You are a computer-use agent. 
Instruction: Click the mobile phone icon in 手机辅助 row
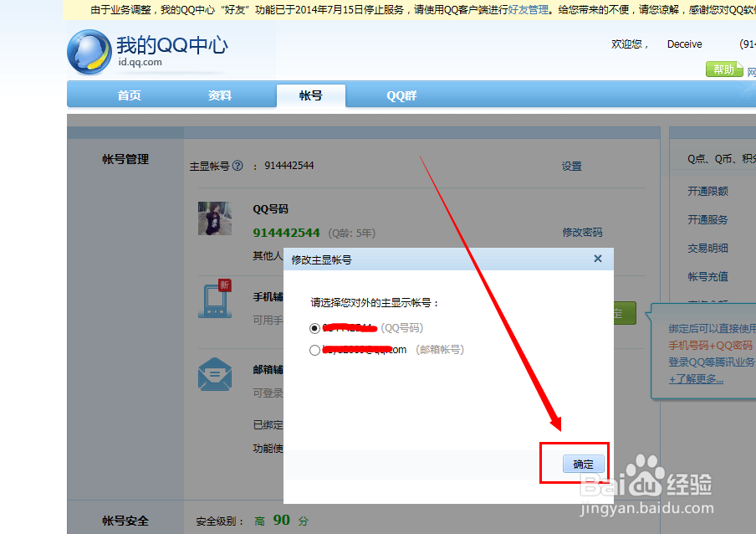pyautogui.click(x=215, y=303)
